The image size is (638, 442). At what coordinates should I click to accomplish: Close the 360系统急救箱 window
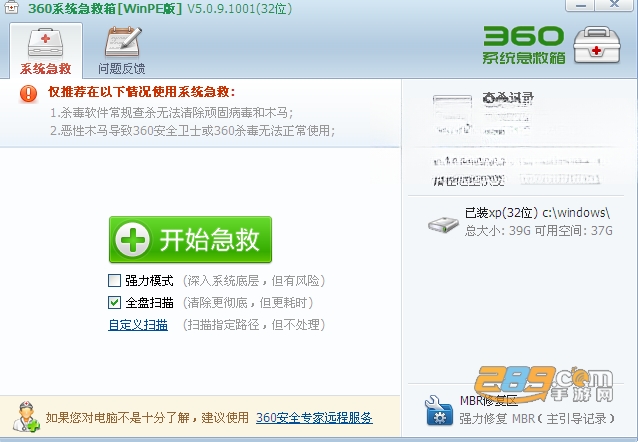[615, 5]
